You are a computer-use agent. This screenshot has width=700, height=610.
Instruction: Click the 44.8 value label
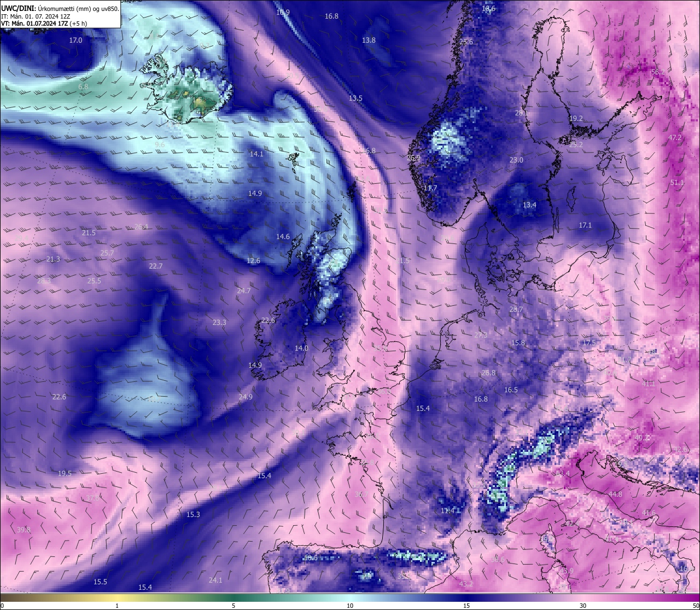pos(615,495)
